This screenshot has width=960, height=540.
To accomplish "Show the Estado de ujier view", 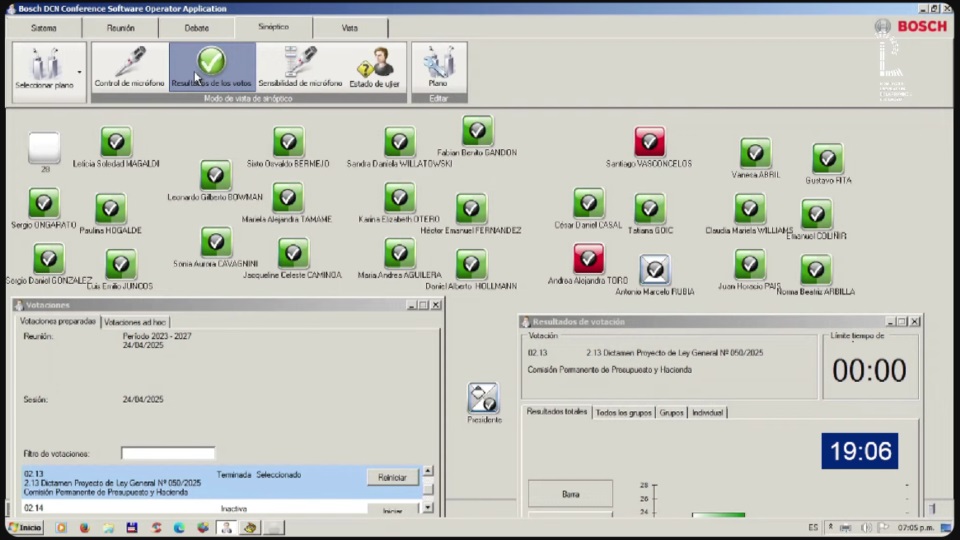I will [x=375, y=67].
